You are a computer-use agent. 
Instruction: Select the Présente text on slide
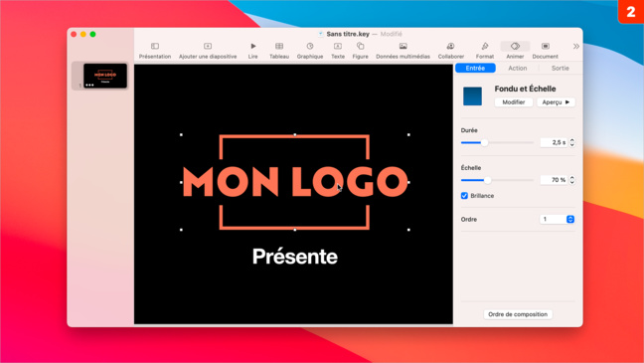(295, 257)
